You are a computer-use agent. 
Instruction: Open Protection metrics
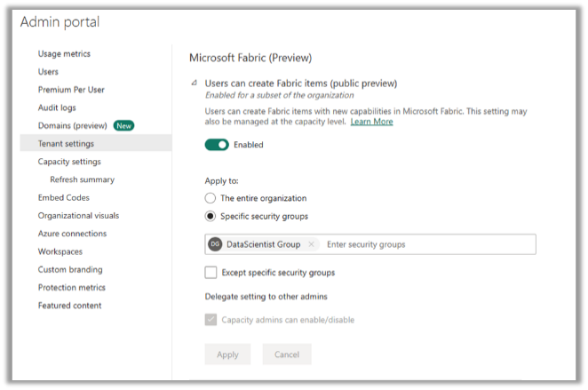coord(72,288)
